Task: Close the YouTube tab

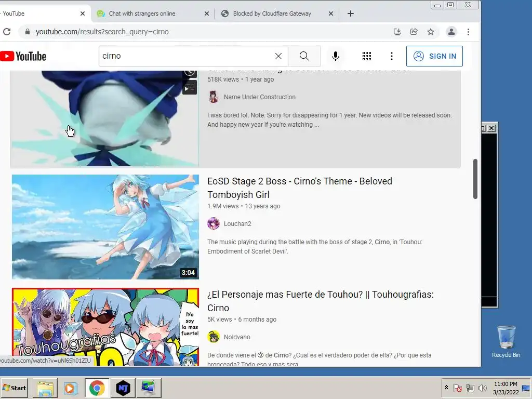Action: point(83,14)
